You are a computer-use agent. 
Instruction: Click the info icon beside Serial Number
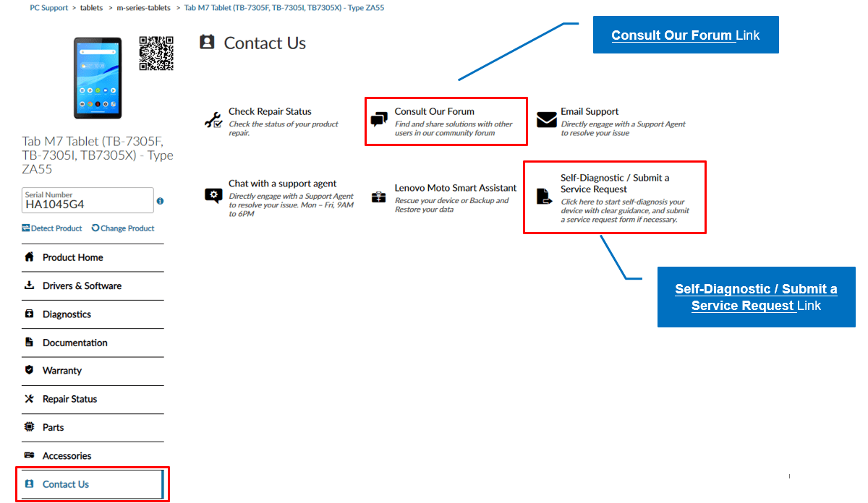point(160,201)
